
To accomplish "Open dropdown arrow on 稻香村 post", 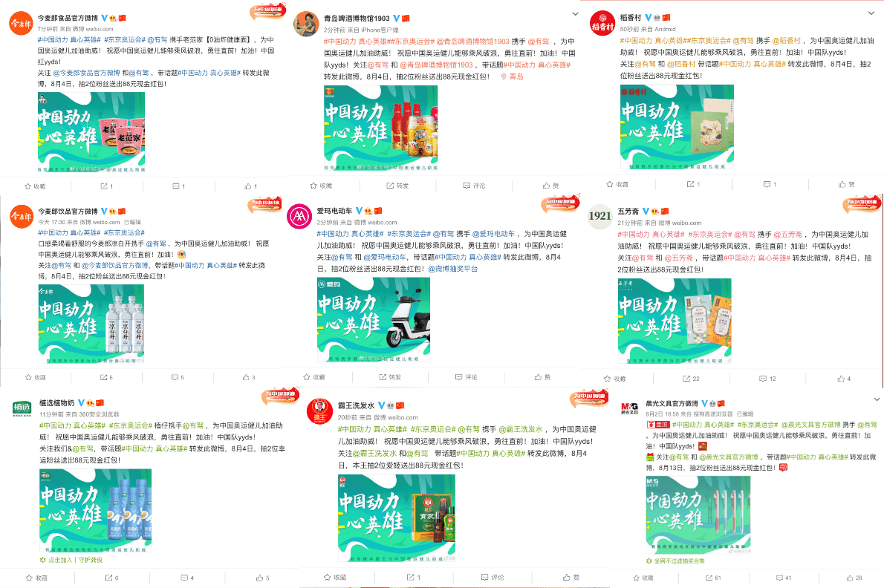I will tap(871, 13).
